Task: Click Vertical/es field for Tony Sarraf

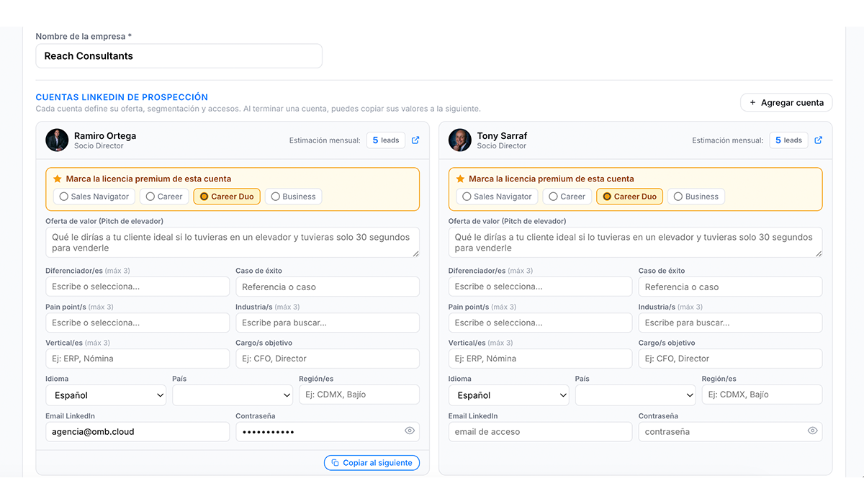Action: click(x=540, y=359)
